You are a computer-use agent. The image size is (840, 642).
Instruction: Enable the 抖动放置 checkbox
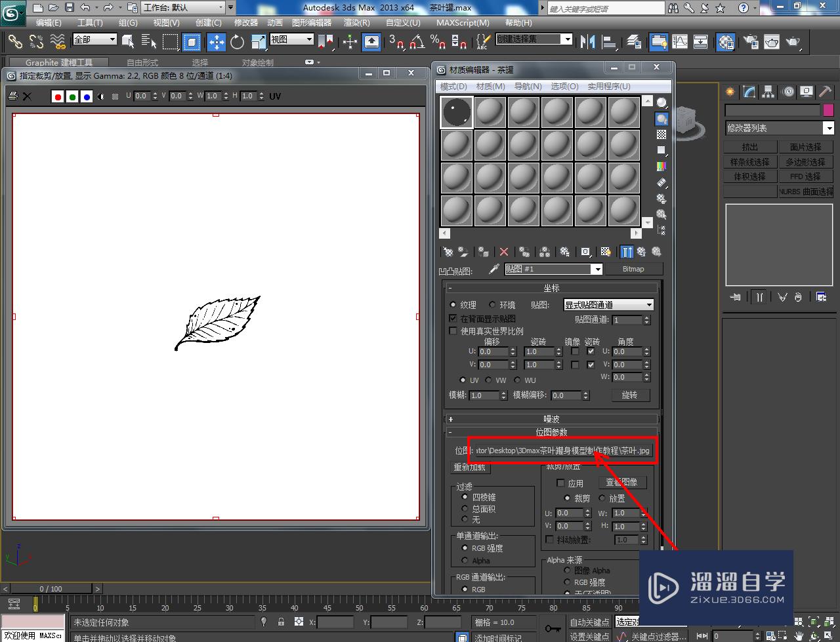[x=550, y=540]
